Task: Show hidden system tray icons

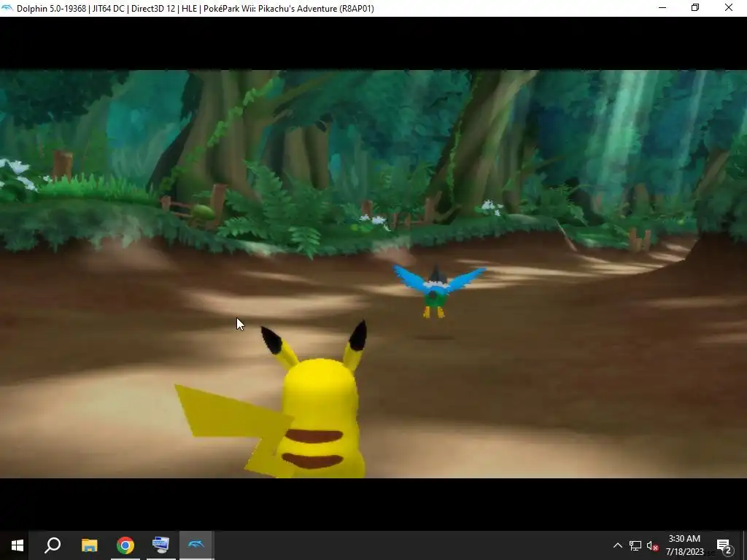Action: [617, 545]
